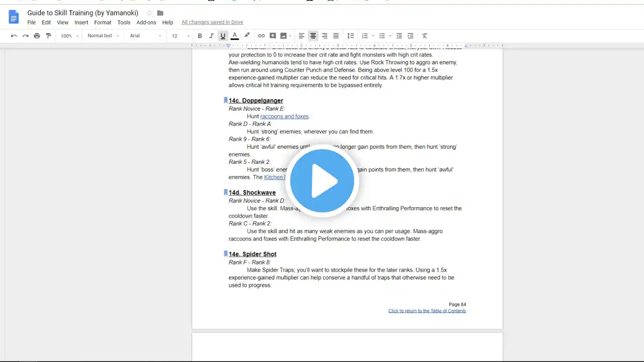
Task: Decrease the paragraph indent
Action: tap(399, 36)
